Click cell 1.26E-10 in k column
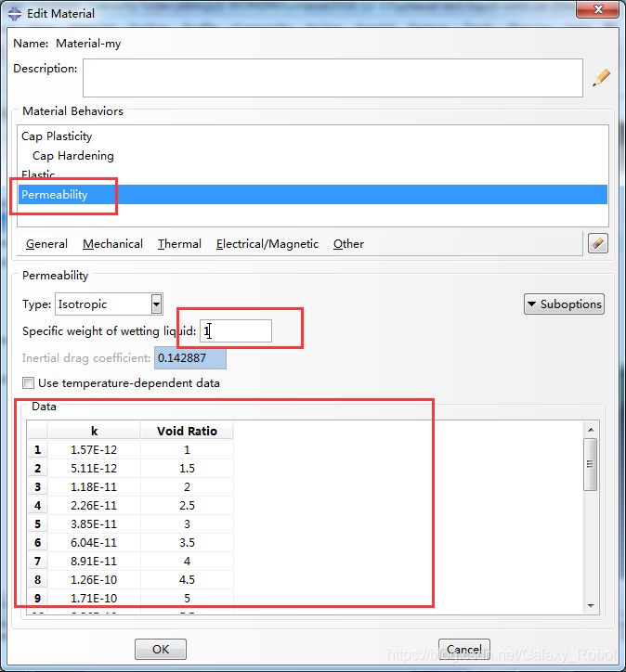Viewport: 626px width, 672px height. click(x=94, y=579)
